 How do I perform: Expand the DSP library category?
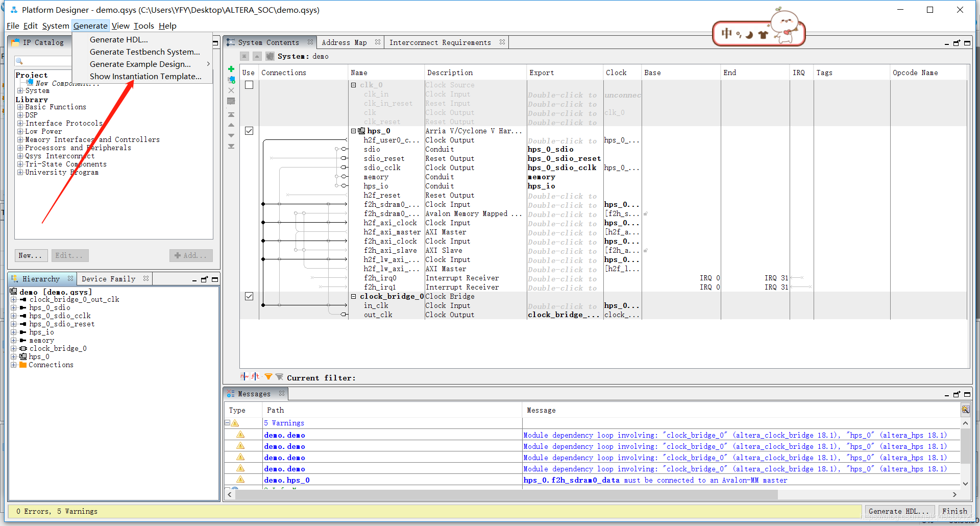[20, 115]
